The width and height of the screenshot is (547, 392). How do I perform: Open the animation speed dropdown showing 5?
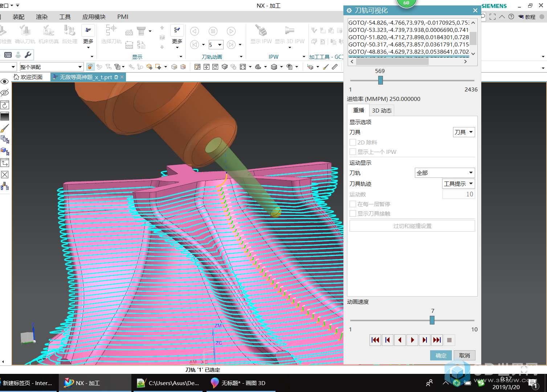[216, 45]
